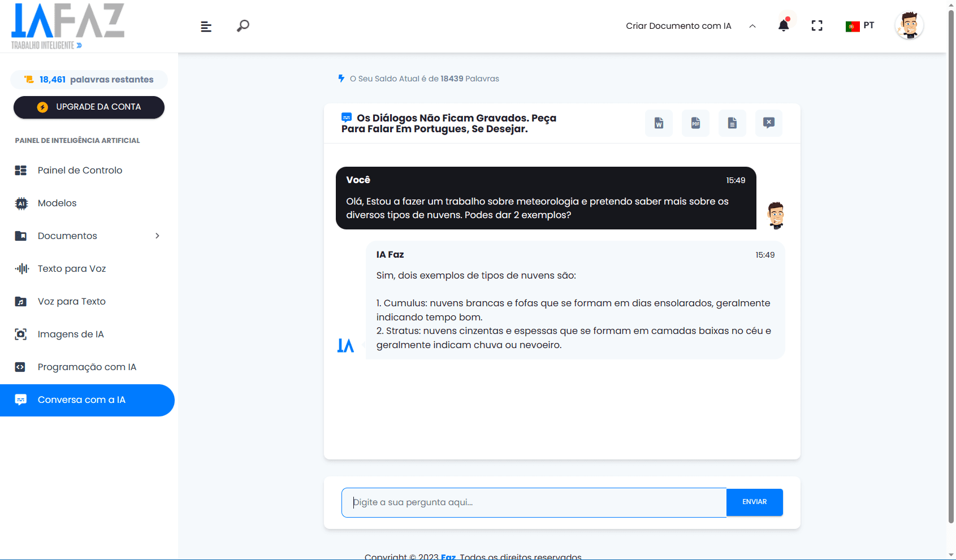Click the page vertical scrollbar
This screenshot has height=560, width=956.
click(951, 266)
